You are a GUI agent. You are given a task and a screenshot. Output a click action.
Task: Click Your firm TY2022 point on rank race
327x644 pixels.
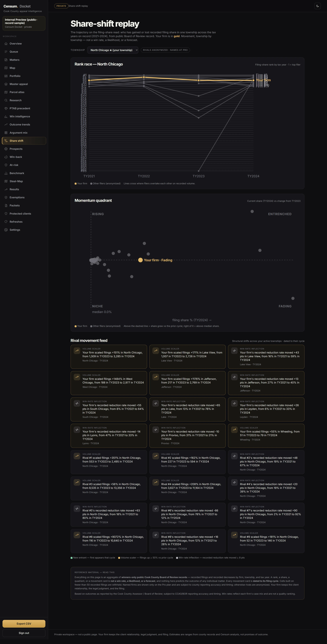(144, 77)
